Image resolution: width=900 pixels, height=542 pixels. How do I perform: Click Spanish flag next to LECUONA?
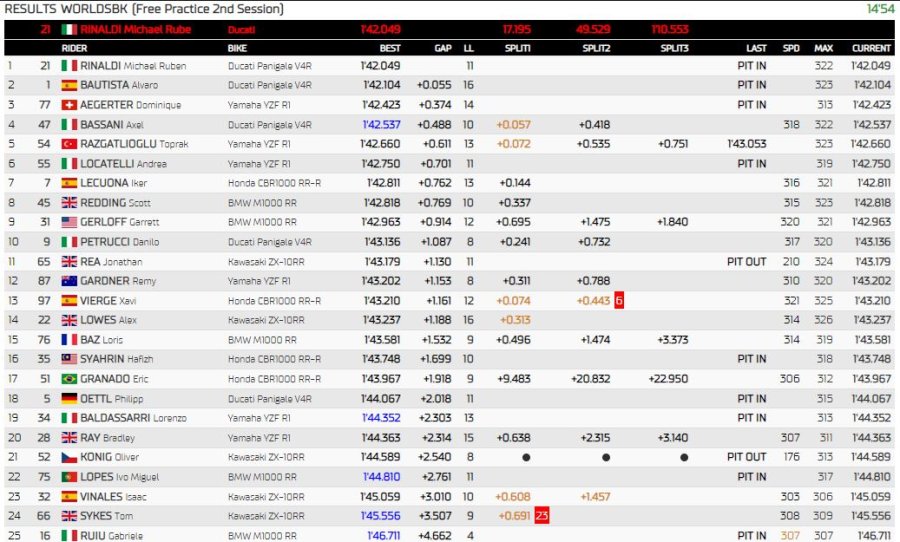click(69, 183)
